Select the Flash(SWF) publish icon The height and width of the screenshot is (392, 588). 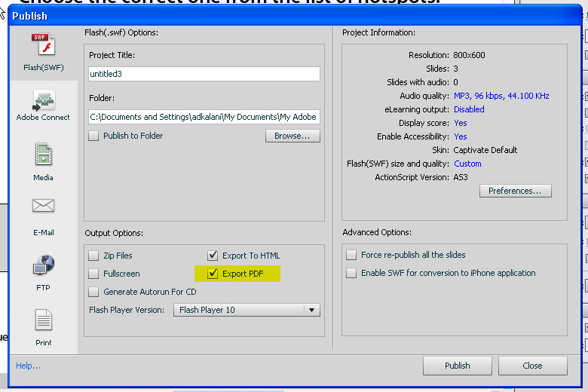pos(44,44)
